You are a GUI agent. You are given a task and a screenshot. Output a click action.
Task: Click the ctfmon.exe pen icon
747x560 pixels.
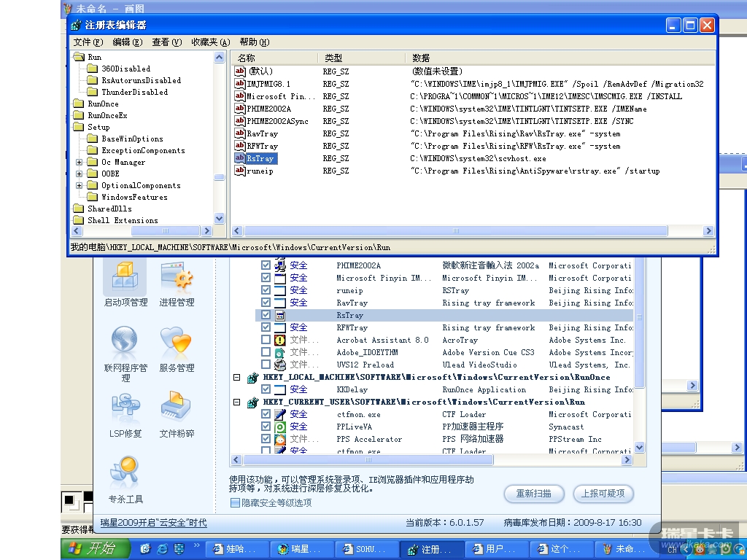coord(280,414)
